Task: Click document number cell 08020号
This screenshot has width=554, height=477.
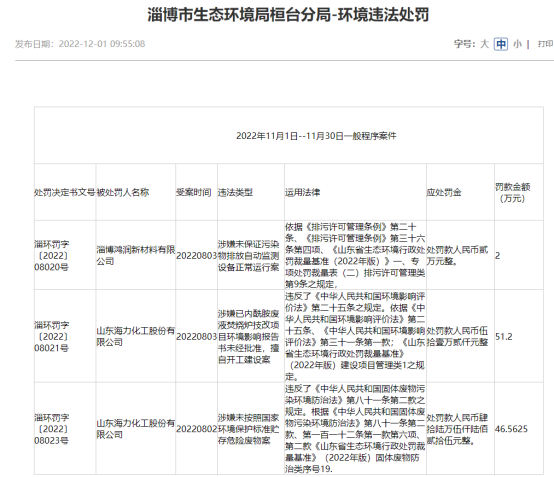Action: tap(52, 255)
